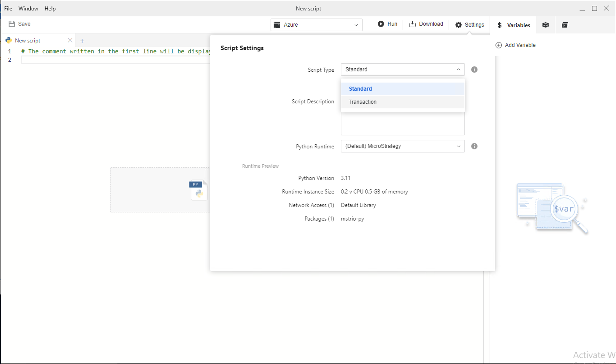
Task: Open the File menu
Action: pos(8,9)
